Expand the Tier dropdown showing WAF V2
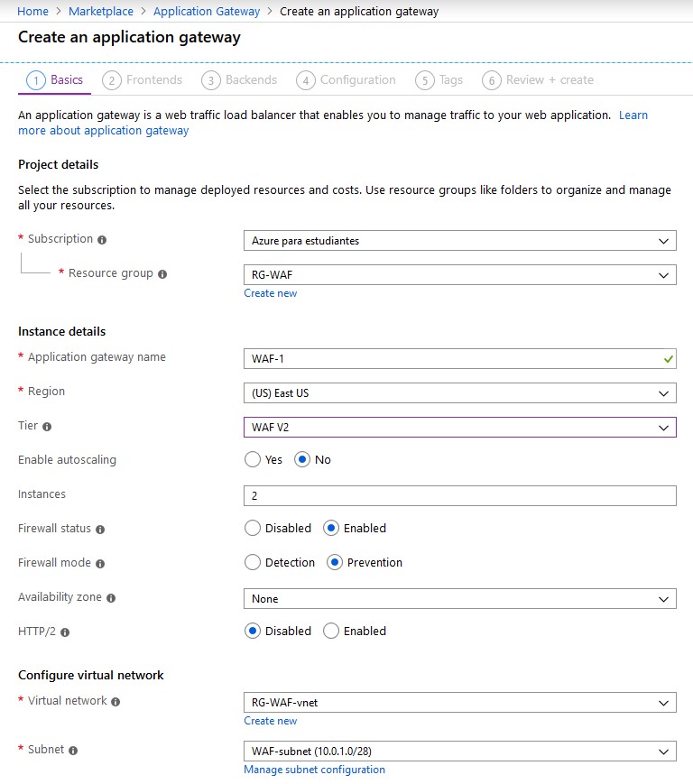The height and width of the screenshot is (784, 693). 459,428
